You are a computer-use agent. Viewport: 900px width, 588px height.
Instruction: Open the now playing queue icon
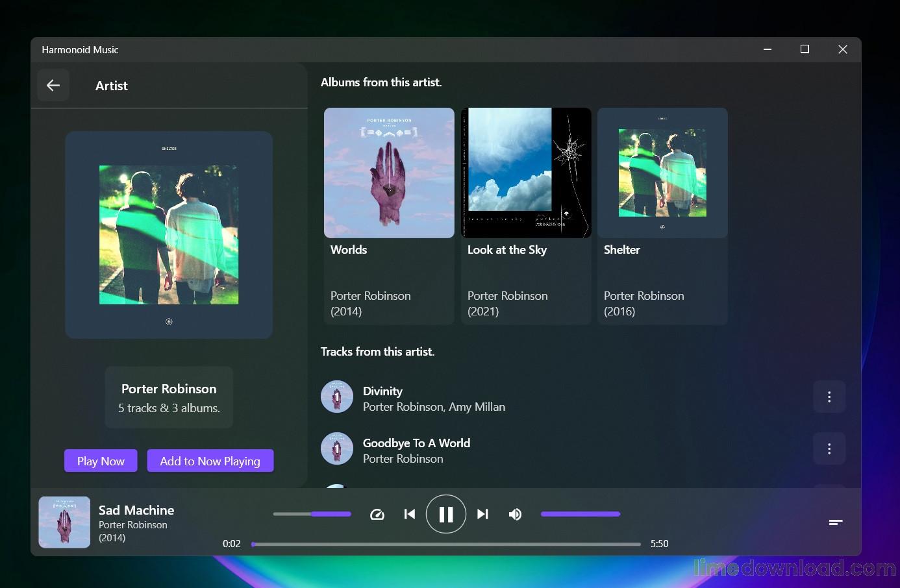835,522
